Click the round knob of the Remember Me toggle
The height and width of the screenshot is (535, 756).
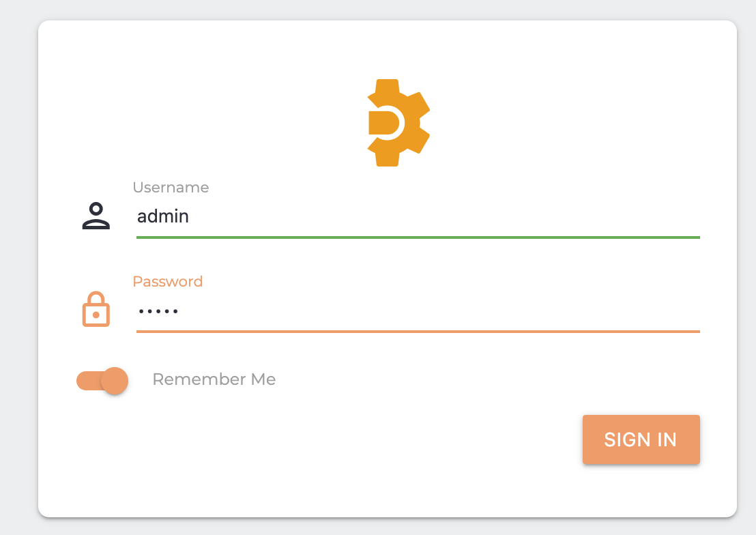[x=115, y=381]
